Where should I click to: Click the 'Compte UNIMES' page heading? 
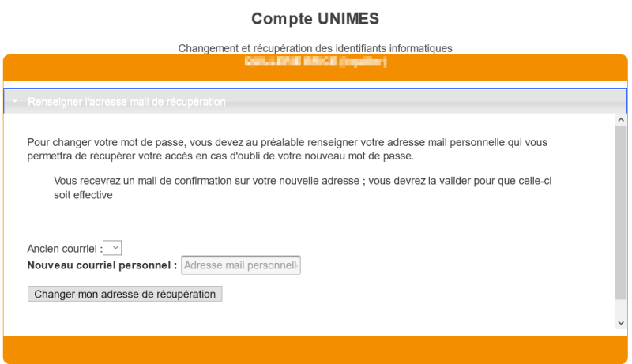[x=315, y=18]
